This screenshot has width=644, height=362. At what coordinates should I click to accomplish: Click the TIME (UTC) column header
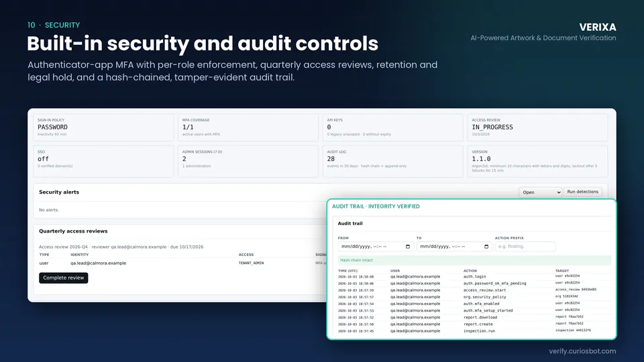click(x=347, y=271)
